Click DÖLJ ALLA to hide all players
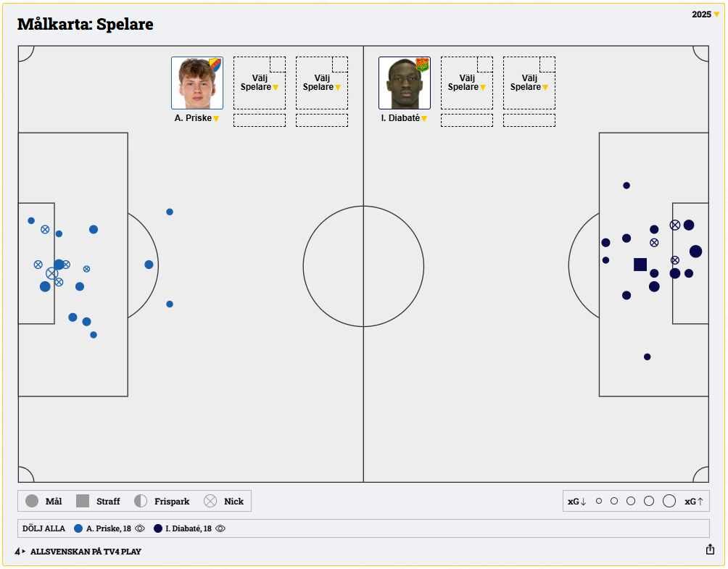728x569 pixels. pyautogui.click(x=44, y=528)
